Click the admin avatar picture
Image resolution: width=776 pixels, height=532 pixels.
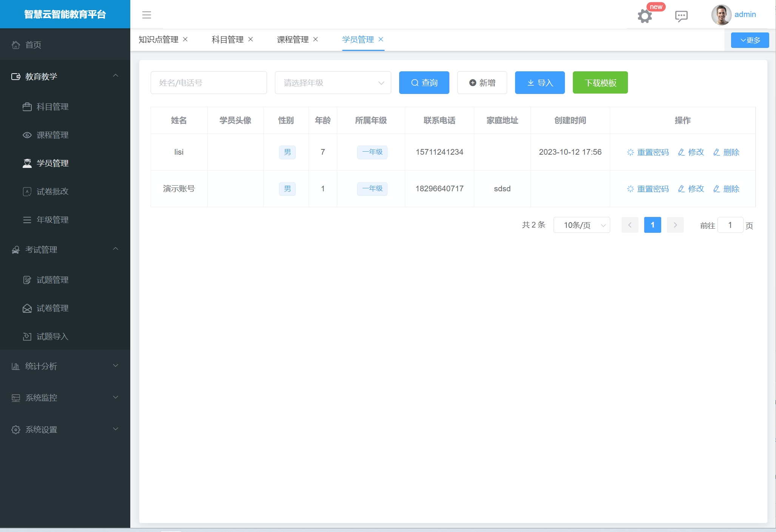coord(721,15)
